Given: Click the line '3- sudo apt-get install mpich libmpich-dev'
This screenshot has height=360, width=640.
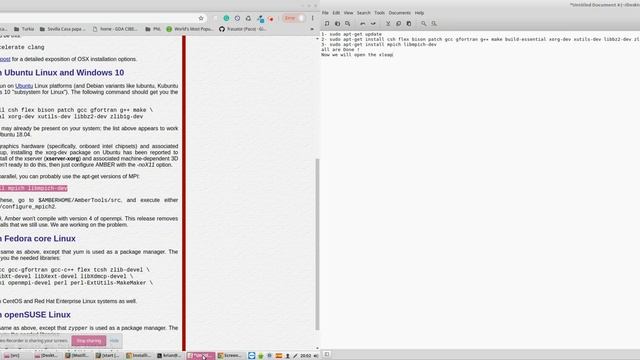Looking at the screenshot, I should [x=379, y=44].
